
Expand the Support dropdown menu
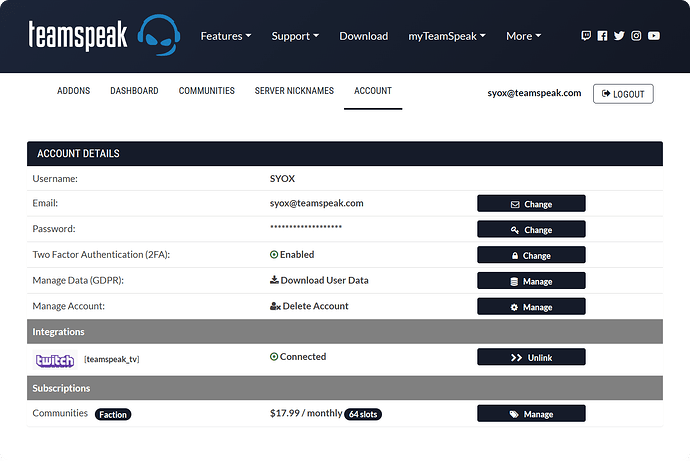point(295,36)
